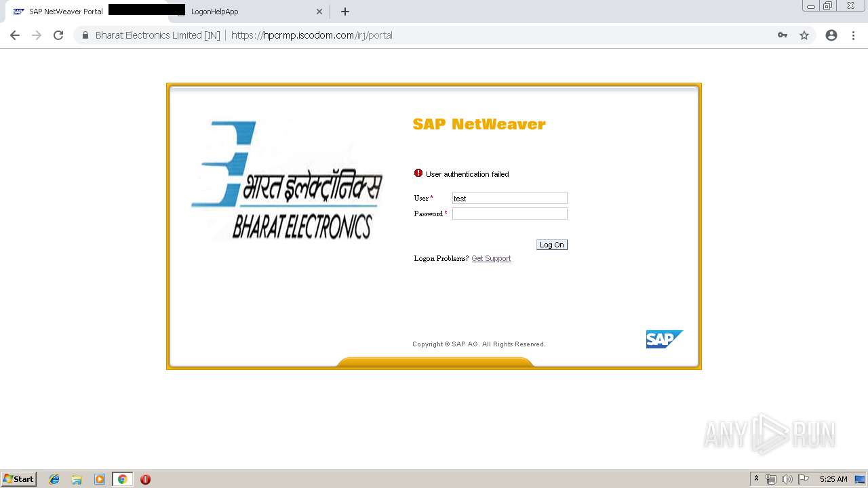Click the Bharat Electronics logo image
868x488 pixels.
click(x=287, y=180)
